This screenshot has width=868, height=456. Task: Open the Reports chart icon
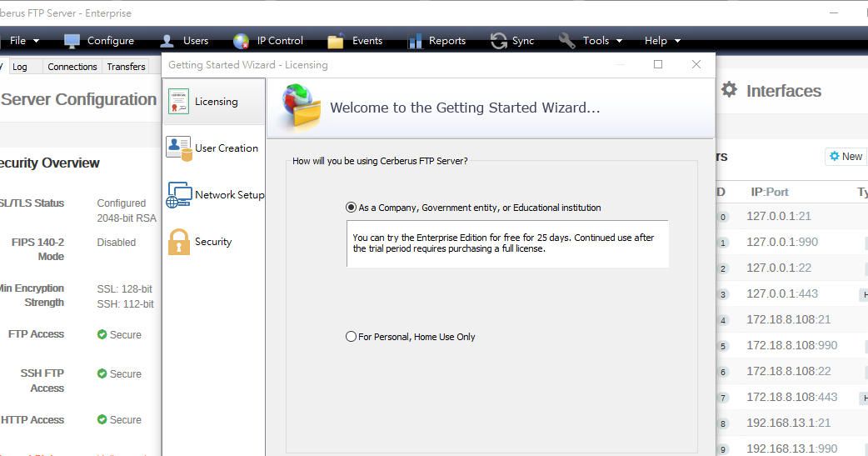pos(415,41)
